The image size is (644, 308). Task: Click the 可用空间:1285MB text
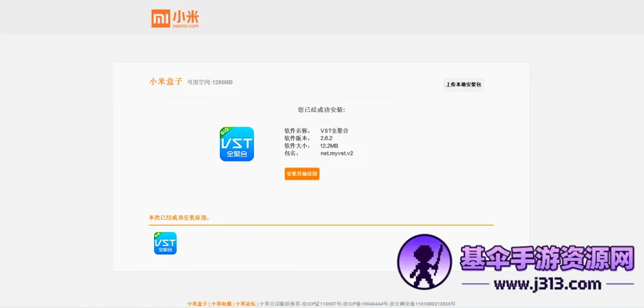click(210, 82)
